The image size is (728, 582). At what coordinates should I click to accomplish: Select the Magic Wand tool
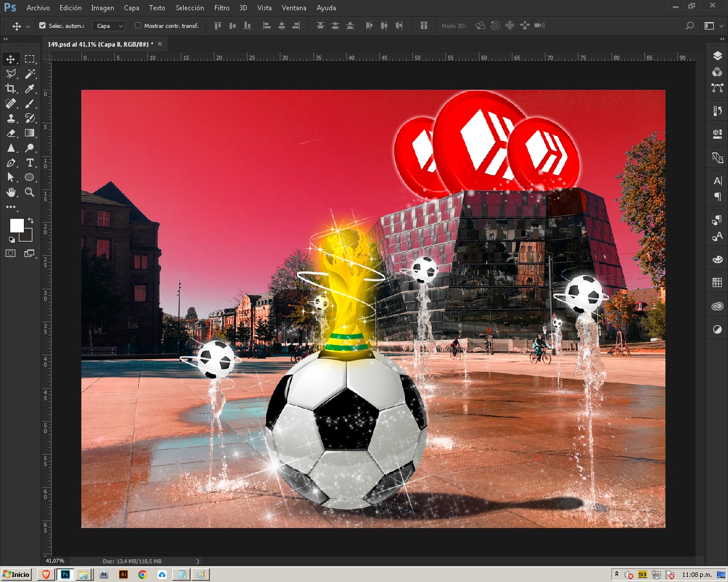pos(30,74)
